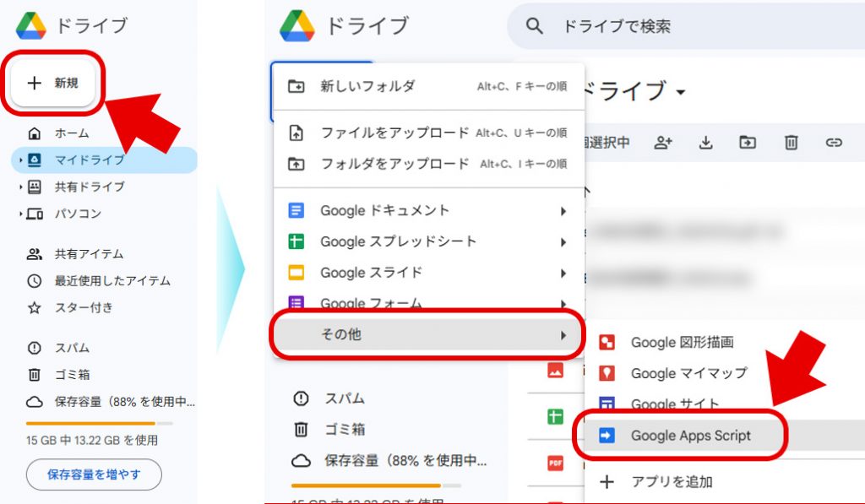Open the その他 submenu
The width and height of the screenshot is (865, 504).
(427, 334)
